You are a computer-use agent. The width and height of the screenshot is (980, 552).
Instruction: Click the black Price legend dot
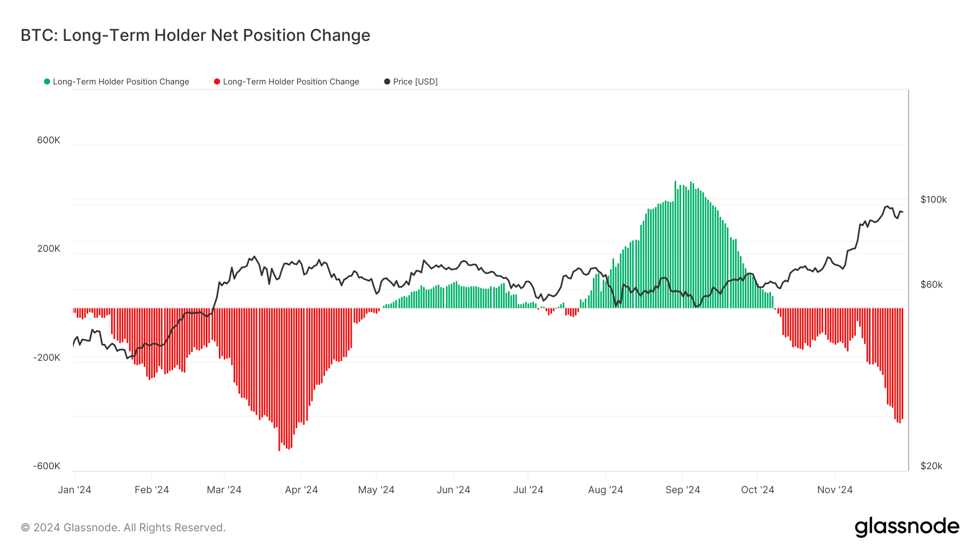[x=387, y=82]
